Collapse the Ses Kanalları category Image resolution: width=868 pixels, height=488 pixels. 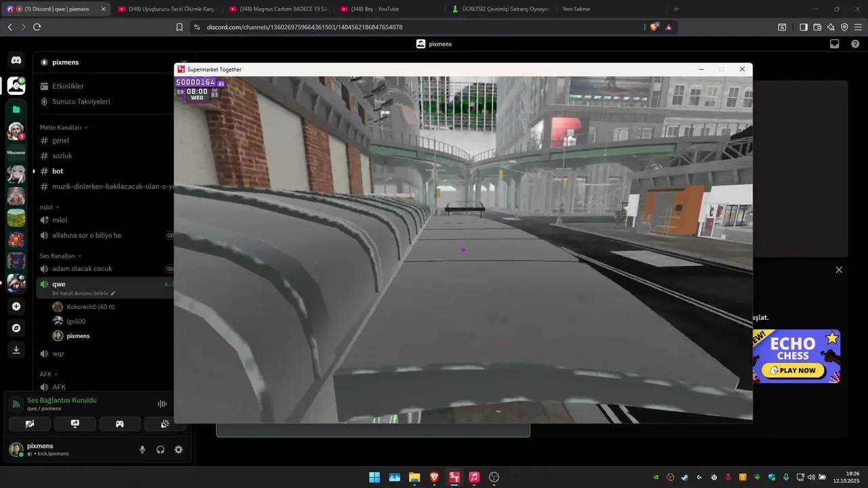(60, 256)
